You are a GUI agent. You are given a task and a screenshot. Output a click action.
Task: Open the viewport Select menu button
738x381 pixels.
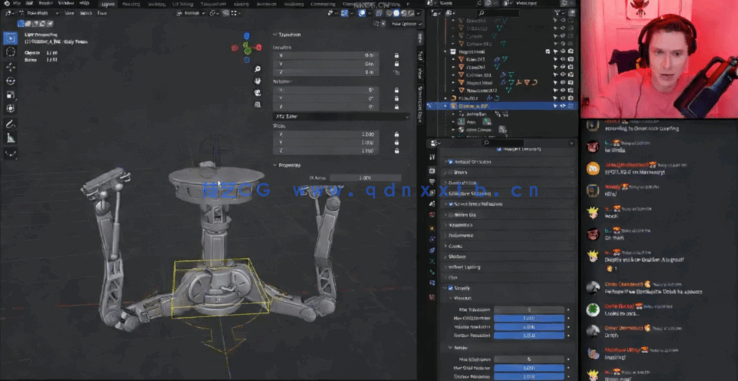coord(86,13)
